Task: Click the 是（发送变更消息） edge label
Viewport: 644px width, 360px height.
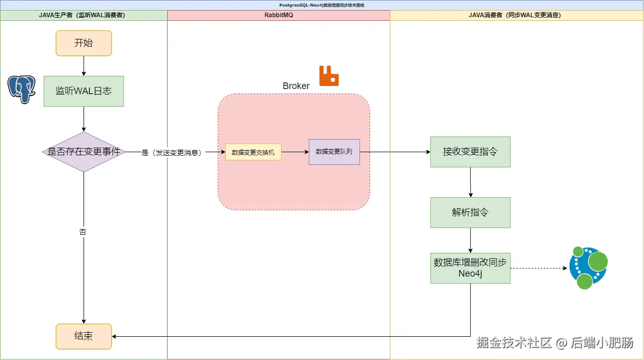Action: 171,152
